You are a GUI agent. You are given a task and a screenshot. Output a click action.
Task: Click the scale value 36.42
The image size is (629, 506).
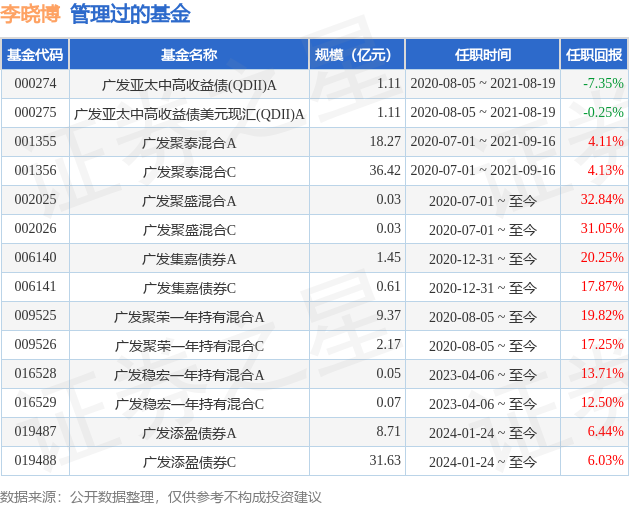pyautogui.click(x=385, y=170)
